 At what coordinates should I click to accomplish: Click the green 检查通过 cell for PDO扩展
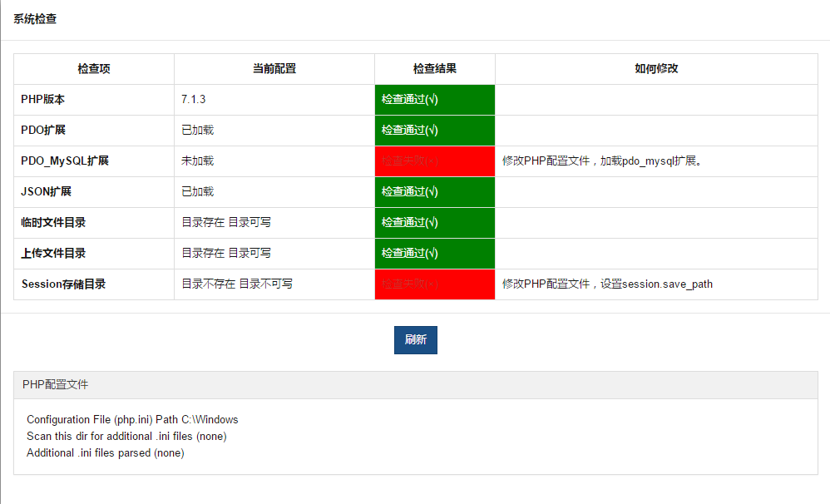pos(435,131)
